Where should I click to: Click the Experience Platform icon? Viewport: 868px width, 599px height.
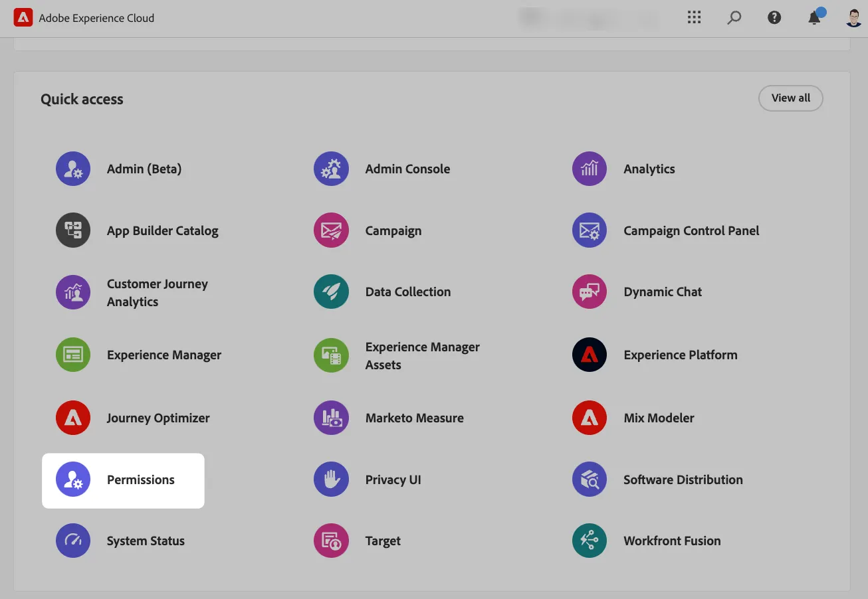(x=590, y=355)
